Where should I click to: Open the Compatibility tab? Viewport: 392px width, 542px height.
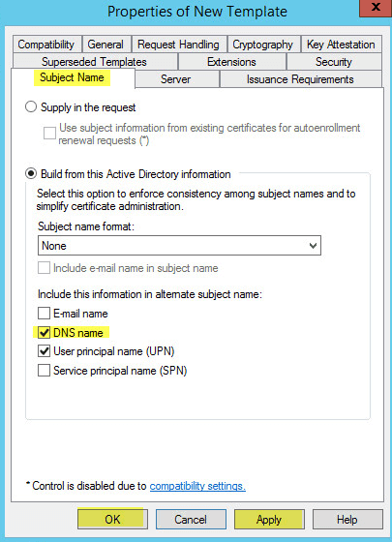46,45
